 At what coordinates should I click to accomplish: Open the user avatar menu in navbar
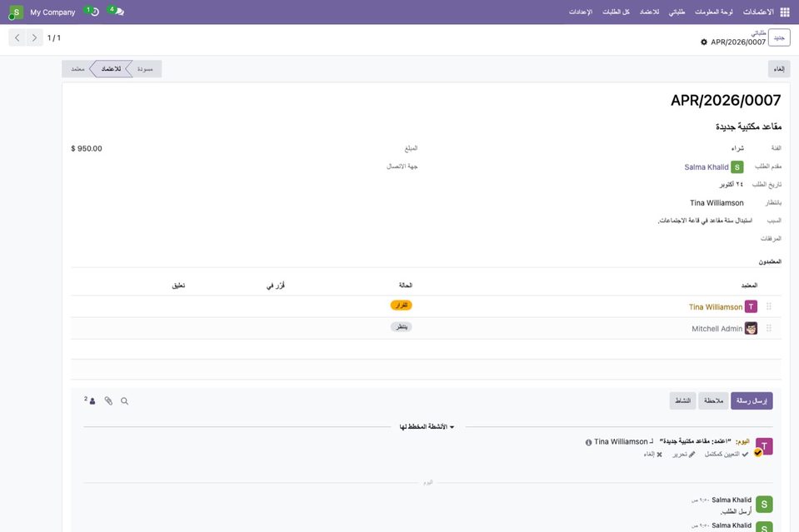[16, 12]
